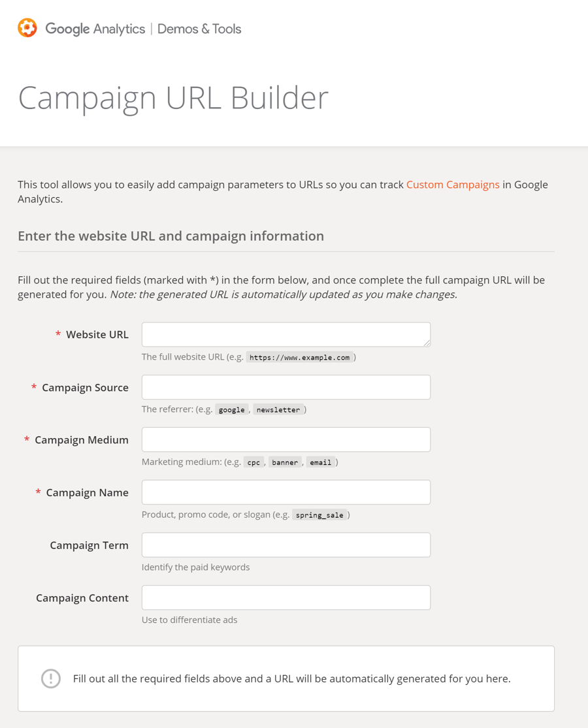Click into the Campaign Name field
The height and width of the screenshot is (728, 588).
coord(286,492)
